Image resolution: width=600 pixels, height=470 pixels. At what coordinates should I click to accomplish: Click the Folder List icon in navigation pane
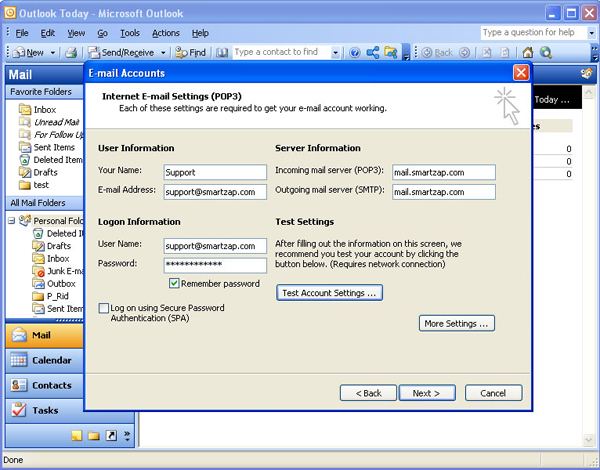coord(94,436)
